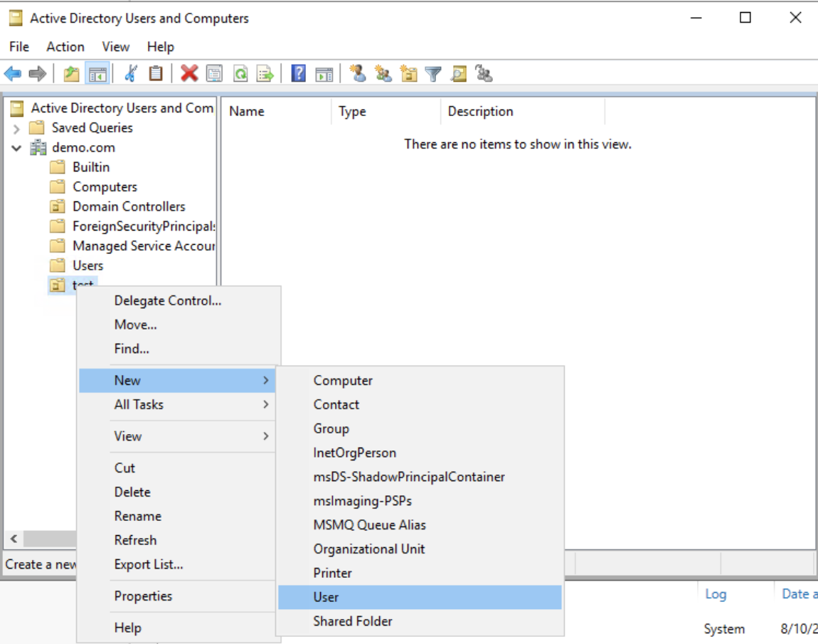818x644 pixels.
Task: Open the File menu
Action: (19, 47)
